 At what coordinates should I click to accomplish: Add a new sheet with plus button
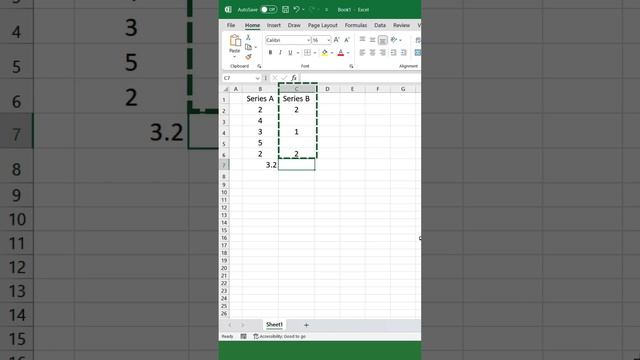pyautogui.click(x=306, y=325)
